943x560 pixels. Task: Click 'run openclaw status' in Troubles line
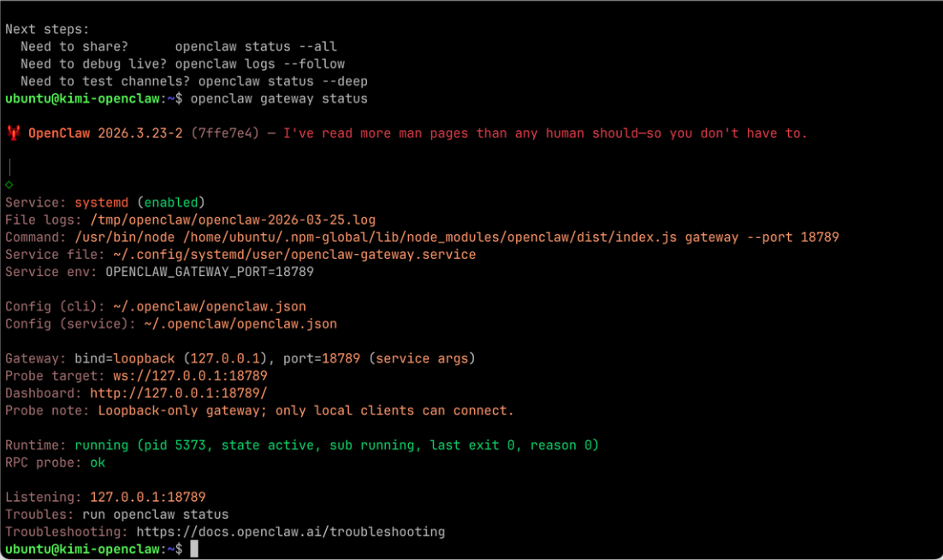click(155, 515)
